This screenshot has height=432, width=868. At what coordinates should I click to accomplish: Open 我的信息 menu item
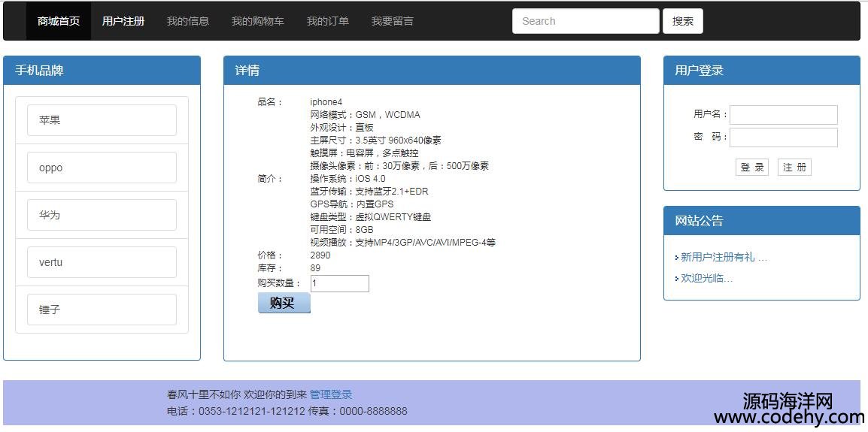[188, 21]
